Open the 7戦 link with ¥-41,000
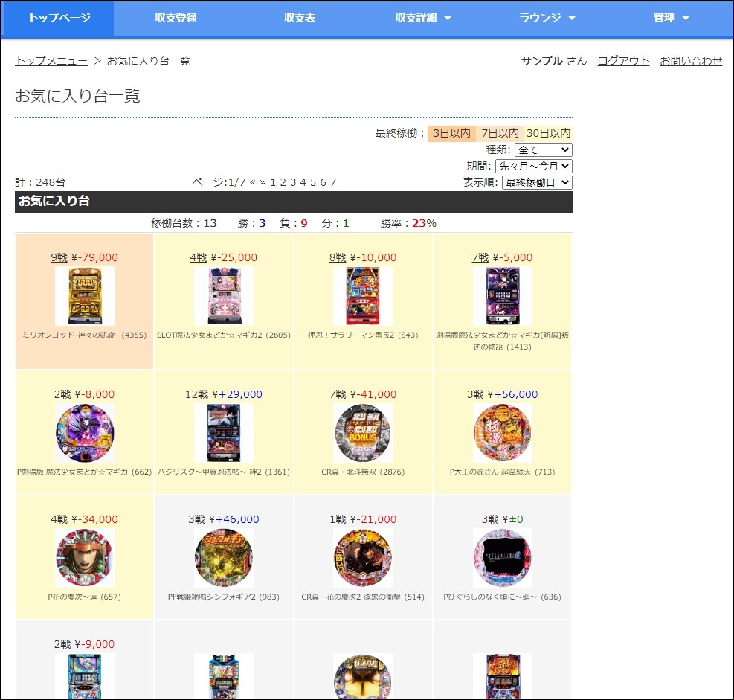This screenshot has height=700, width=734. [338, 395]
